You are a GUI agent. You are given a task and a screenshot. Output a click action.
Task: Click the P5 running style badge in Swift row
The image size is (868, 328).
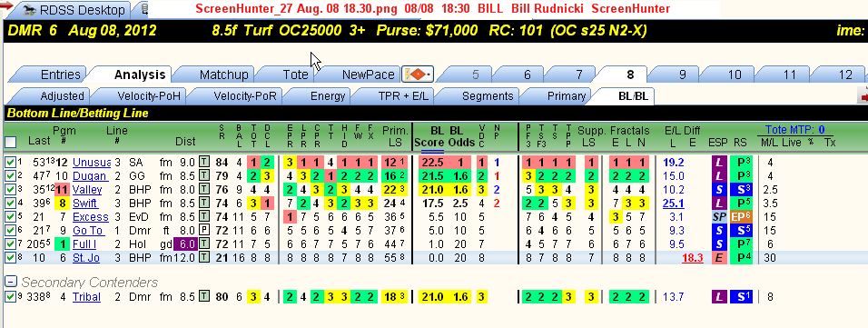(x=741, y=204)
